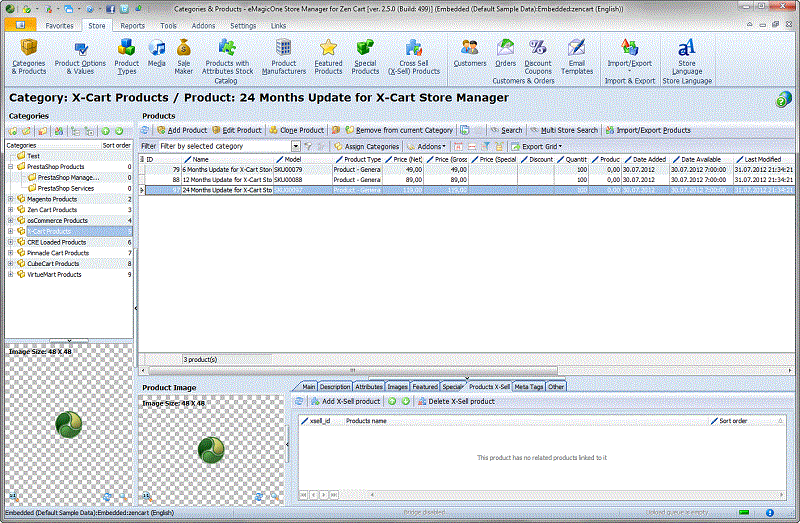Click Add Product button

point(182,130)
